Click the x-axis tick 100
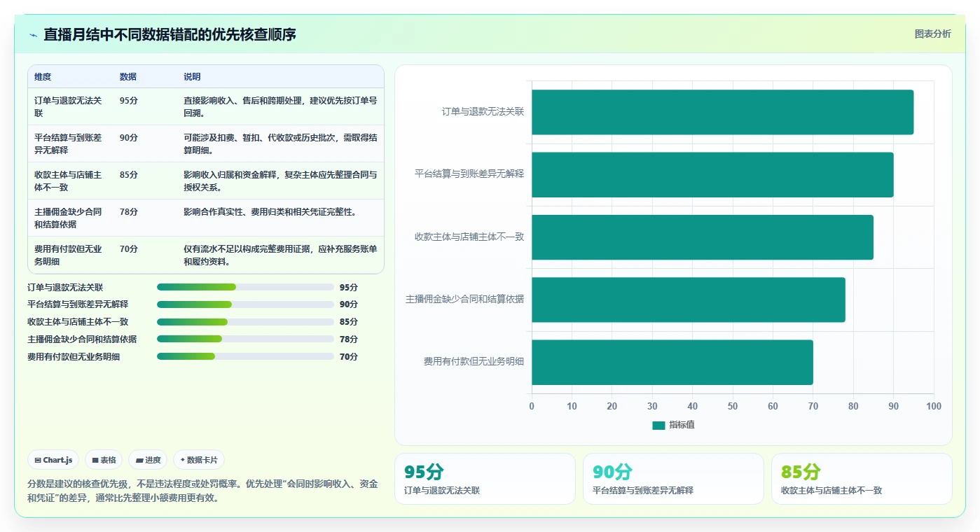Screen dimensions: 980x532 pos(934,407)
